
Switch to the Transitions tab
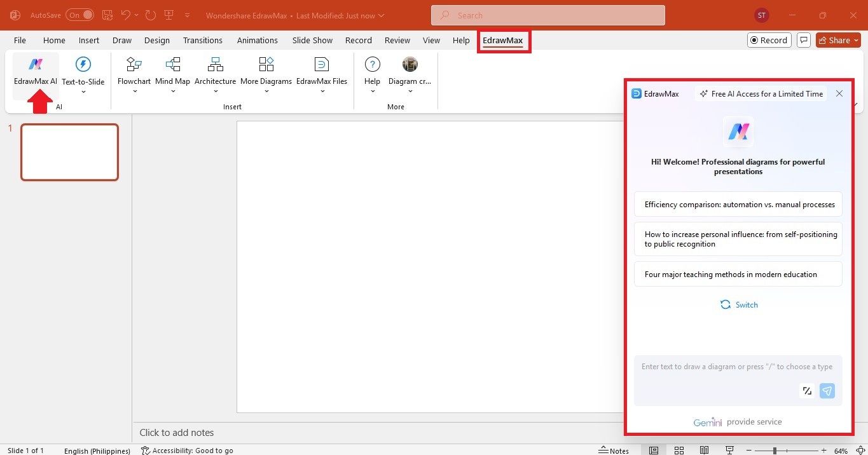coord(202,40)
